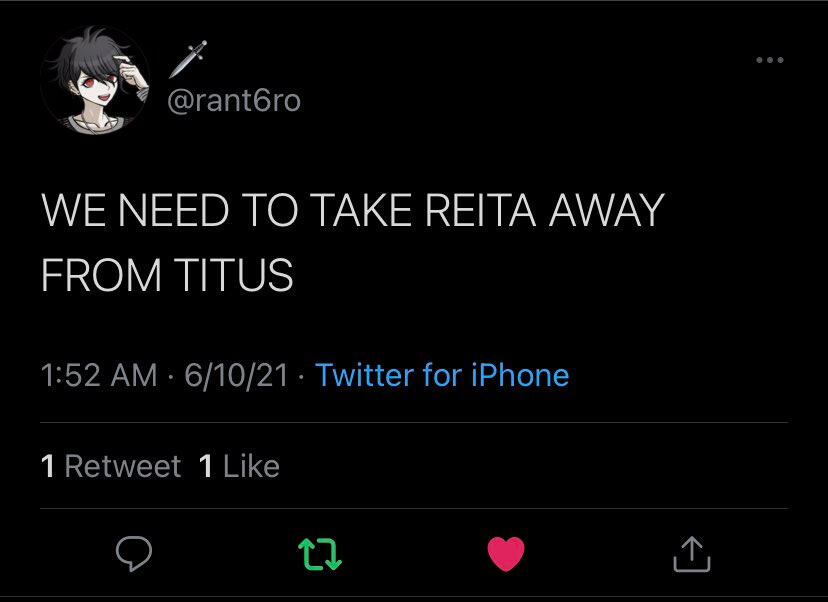The height and width of the screenshot is (602, 828).
Task: Open the three-dot more options menu
Action: (x=769, y=61)
